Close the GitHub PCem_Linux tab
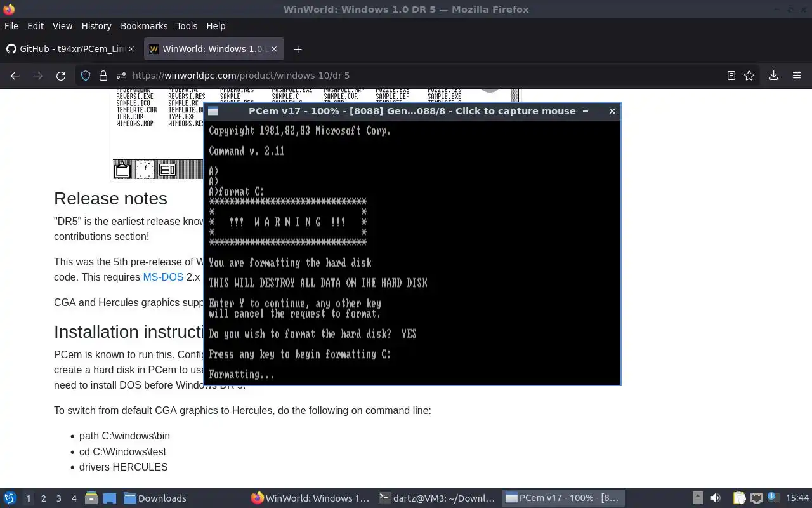Image resolution: width=812 pixels, height=508 pixels. 131,49
